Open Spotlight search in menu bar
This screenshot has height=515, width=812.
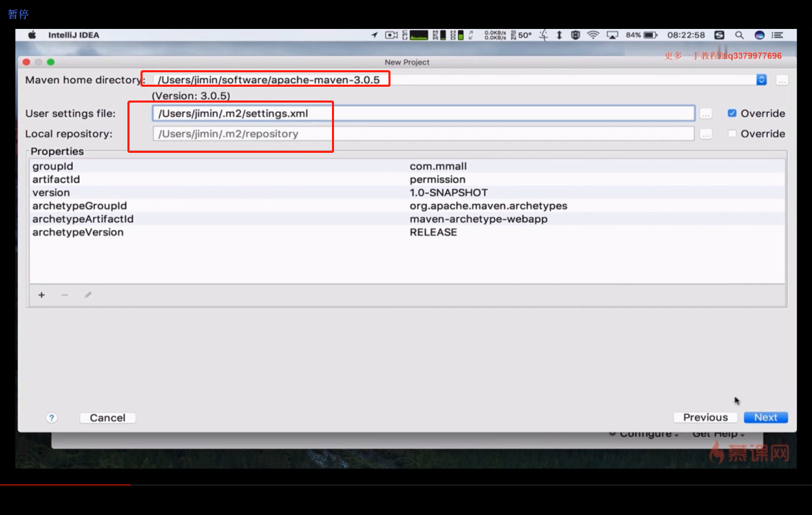[739, 35]
